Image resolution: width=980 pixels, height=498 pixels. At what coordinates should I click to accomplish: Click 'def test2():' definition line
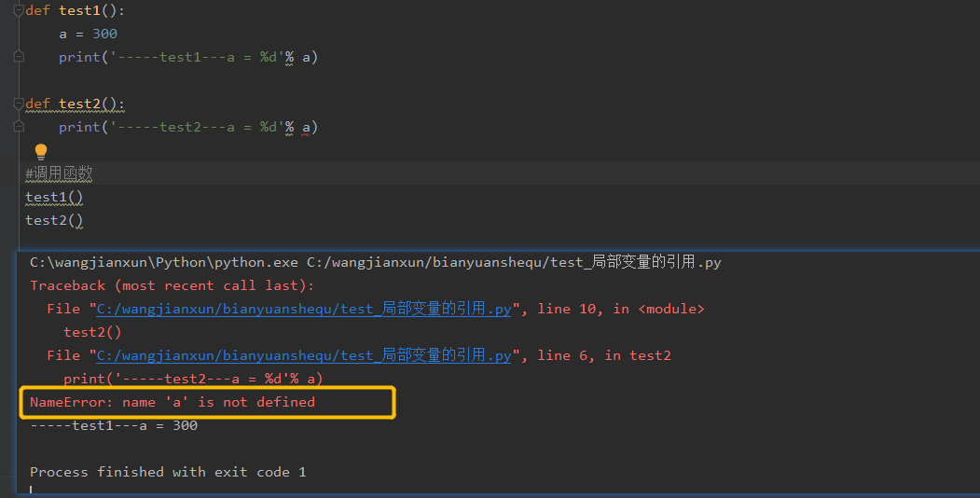point(75,104)
